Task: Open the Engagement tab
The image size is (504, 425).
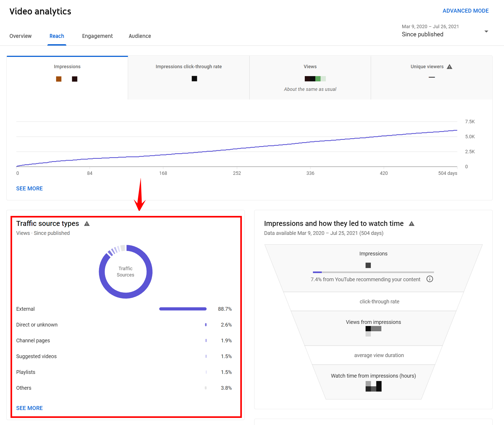Action: pyautogui.click(x=97, y=36)
